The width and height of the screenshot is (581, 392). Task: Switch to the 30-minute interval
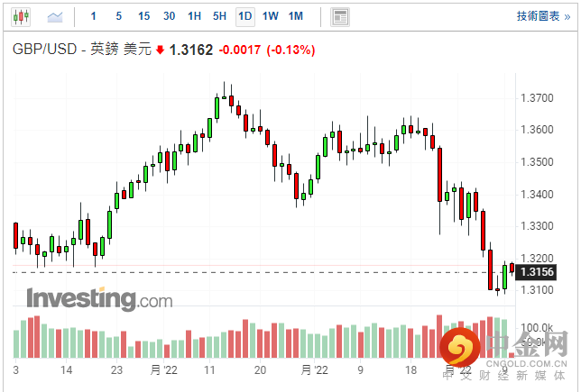pos(170,16)
